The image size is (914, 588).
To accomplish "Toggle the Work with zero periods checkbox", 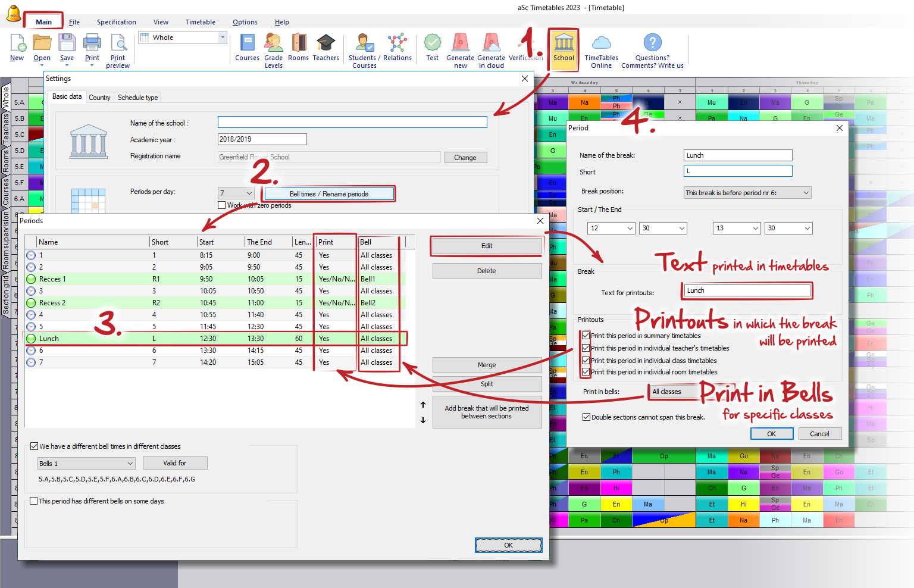I will coord(222,205).
